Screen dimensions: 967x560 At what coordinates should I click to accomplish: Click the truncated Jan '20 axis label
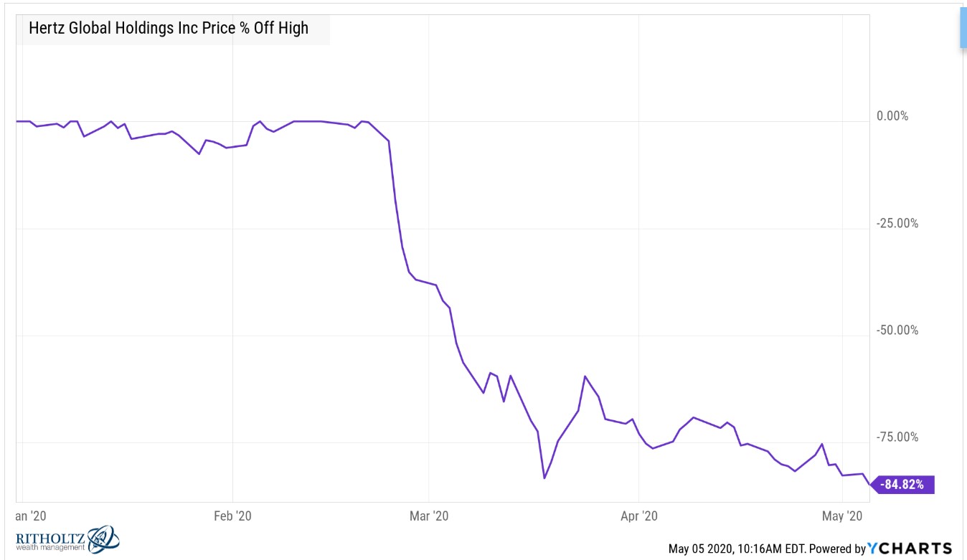pyautogui.click(x=29, y=516)
